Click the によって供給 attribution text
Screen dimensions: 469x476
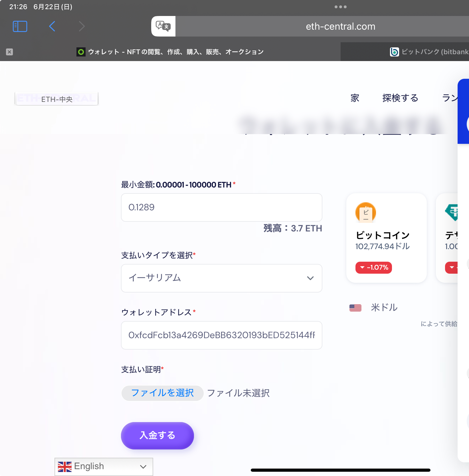[x=439, y=324]
